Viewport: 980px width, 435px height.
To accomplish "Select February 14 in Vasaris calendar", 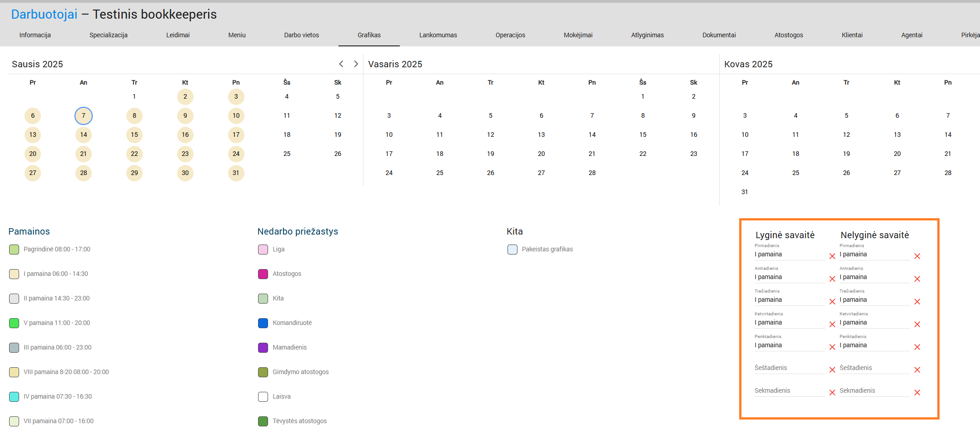I will pyautogui.click(x=592, y=135).
